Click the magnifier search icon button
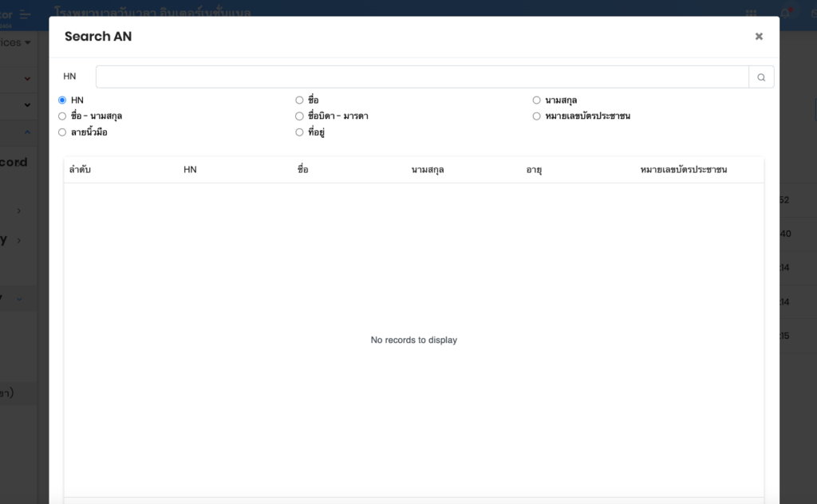 (761, 77)
